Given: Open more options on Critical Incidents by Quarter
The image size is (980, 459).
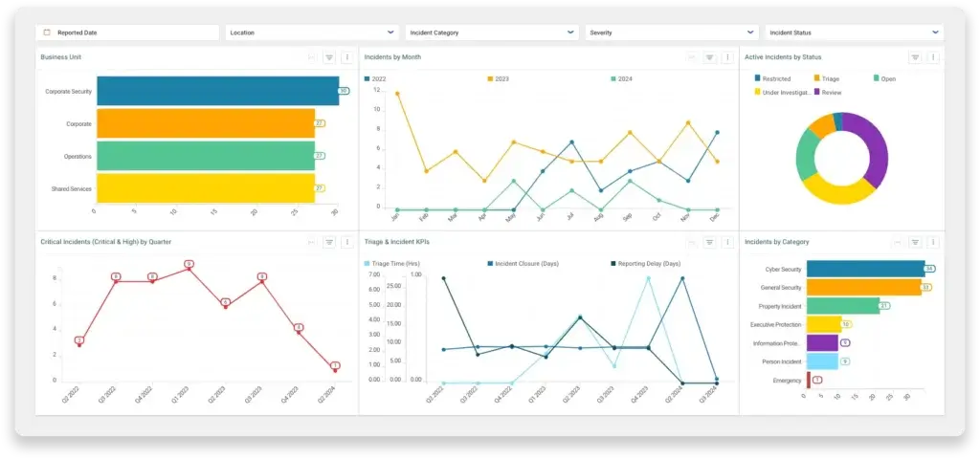Looking at the screenshot, I should coord(346,243).
